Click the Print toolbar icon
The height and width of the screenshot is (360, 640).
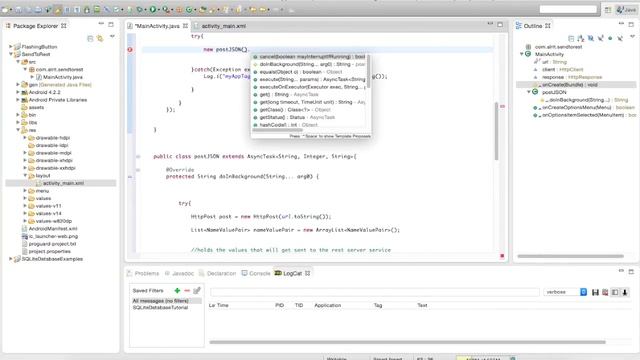point(38,9)
